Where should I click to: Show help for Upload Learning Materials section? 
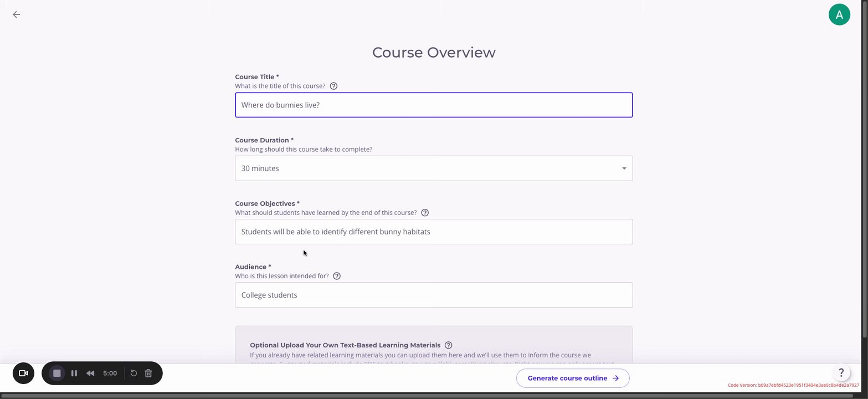pos(449,345)
